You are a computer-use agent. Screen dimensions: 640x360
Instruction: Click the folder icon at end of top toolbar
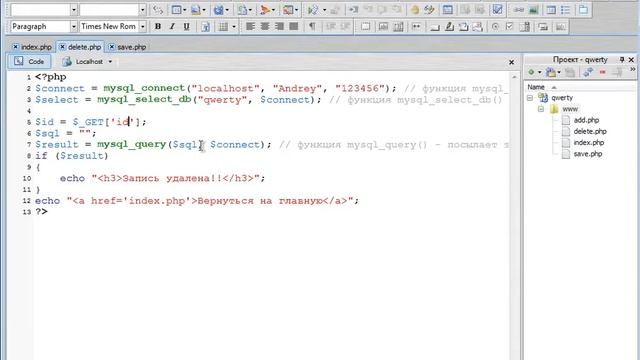point(583,9)
